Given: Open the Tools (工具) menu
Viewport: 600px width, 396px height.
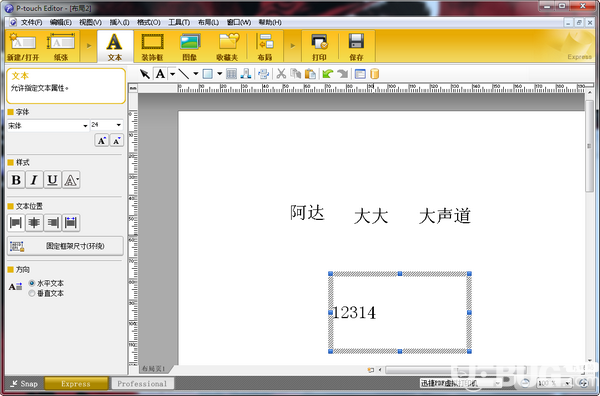Looking at the screenshot, I should [x=179, y=22].
